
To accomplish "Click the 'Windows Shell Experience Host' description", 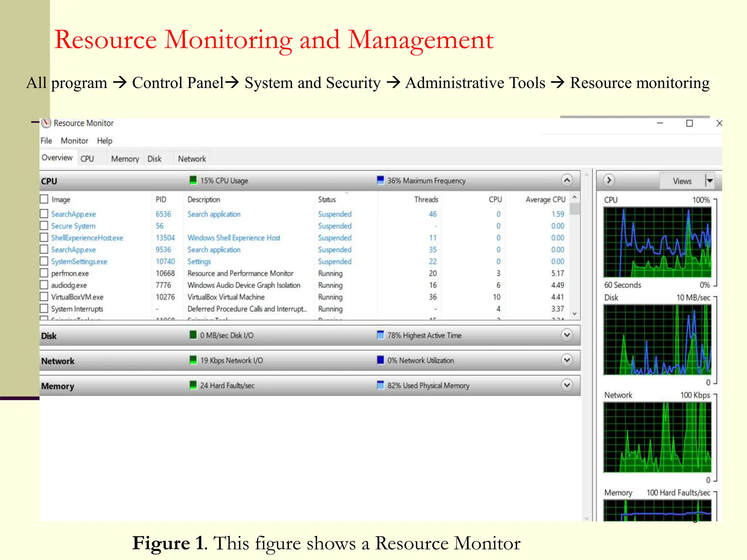I will [234, 238].
